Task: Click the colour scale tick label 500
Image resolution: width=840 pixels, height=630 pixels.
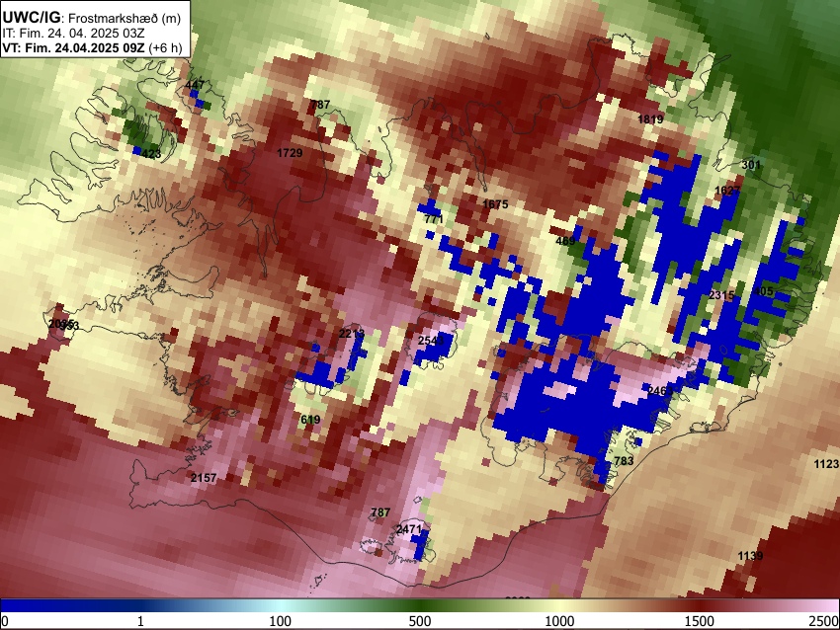Action: click(420, 621)
